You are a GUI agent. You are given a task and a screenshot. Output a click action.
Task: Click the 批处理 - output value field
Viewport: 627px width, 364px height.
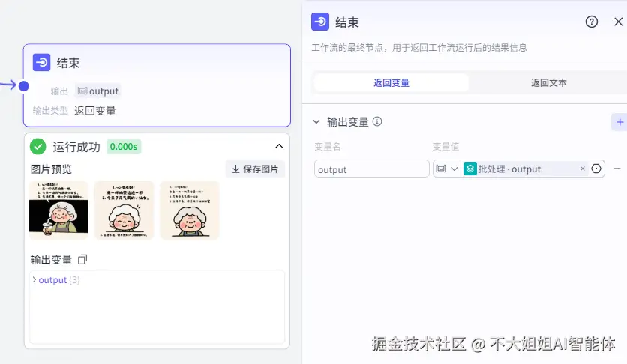coord(524,169)
